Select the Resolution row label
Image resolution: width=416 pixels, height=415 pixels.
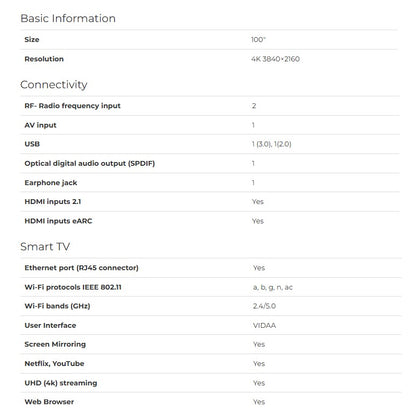click(44, 59)
